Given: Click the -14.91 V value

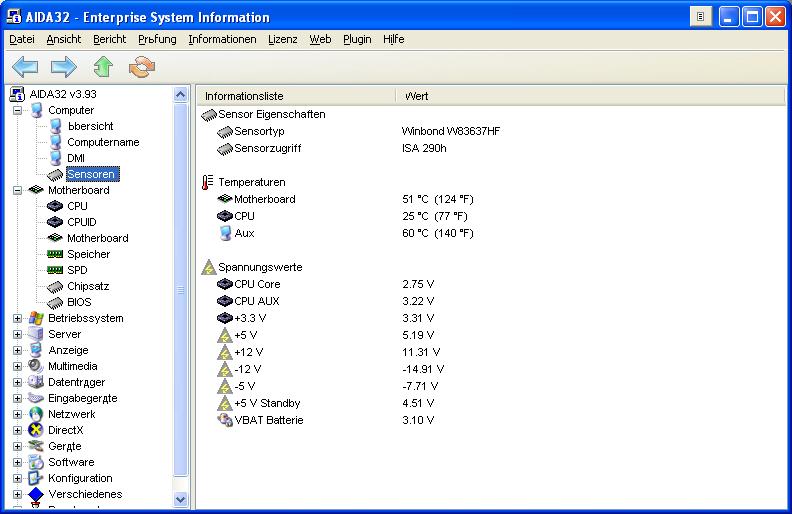Looking at the screenshot, I should click(x=423, y=369).
